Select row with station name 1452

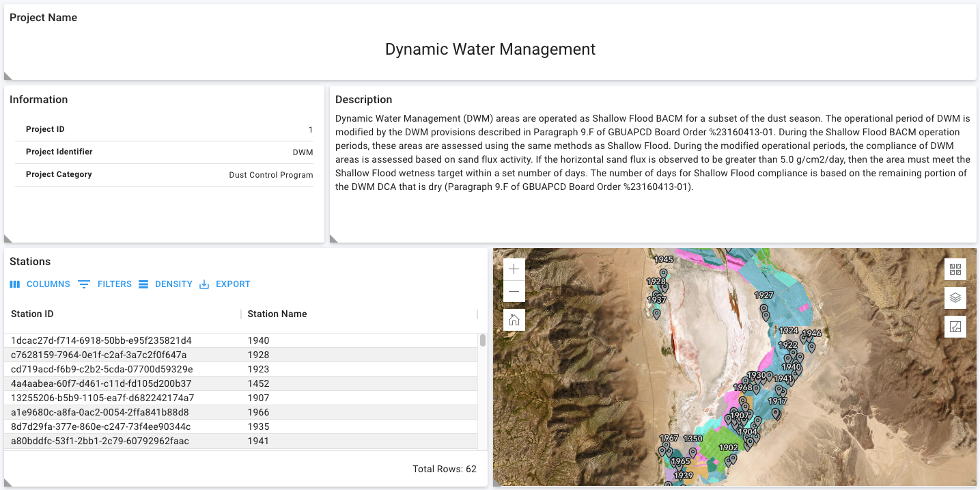[x=258, y=383]
